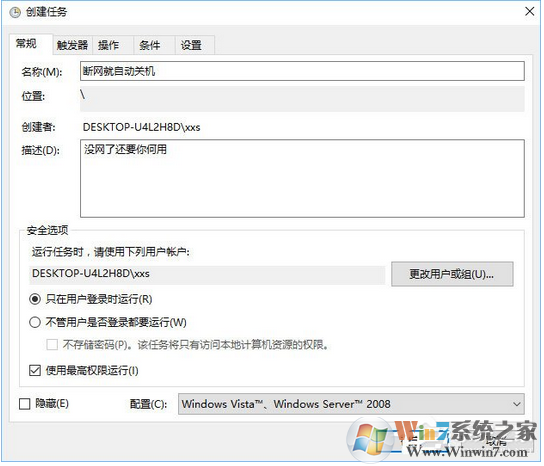Screen dimensions: 544x466
Task: Click the 名称(M) input field
Action: click(302, 71)
